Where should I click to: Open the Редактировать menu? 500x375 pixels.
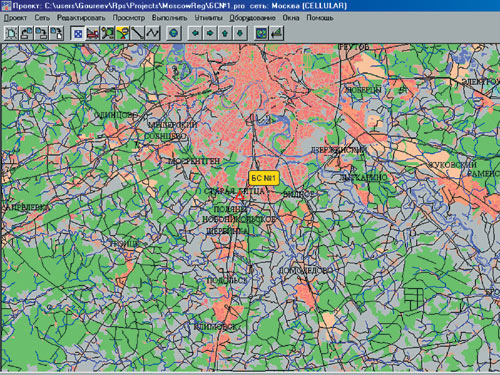pos(81,18)
